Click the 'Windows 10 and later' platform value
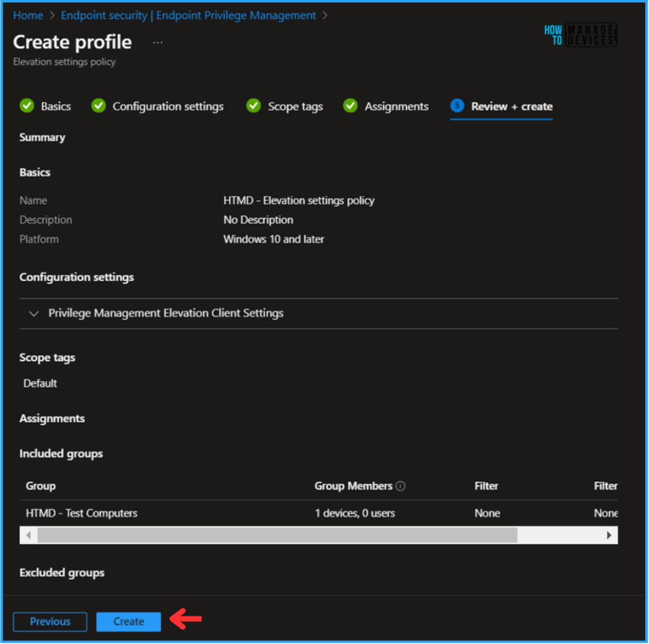Screen dimensions: 649x644 pyautogui.click(x=274, y=239)
